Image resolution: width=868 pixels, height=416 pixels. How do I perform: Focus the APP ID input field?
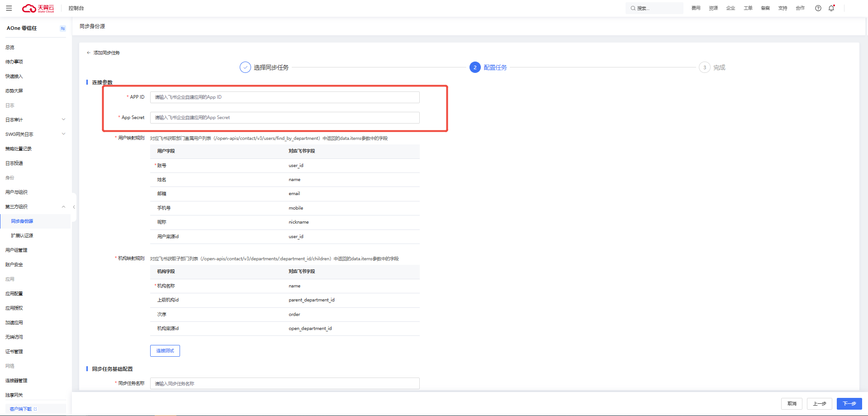click(x=285, y=97)
